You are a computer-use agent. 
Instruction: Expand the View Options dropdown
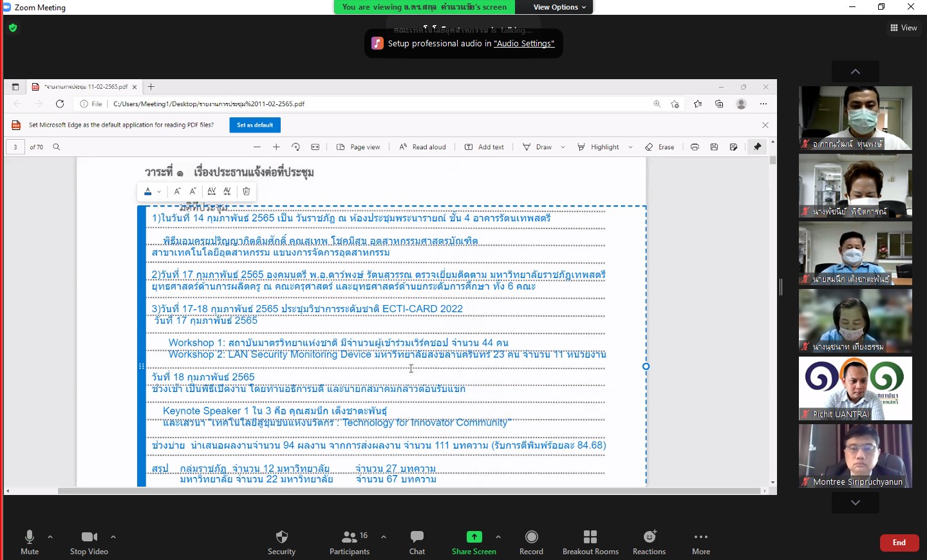click(559, 7)
